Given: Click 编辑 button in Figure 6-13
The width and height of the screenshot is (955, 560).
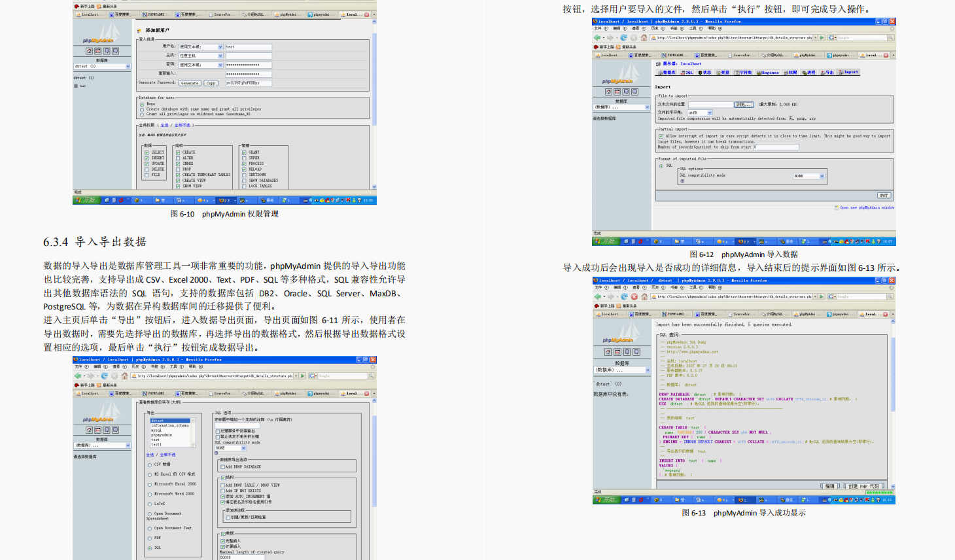Looking at the screenshot, I should [x=830, y=486].
